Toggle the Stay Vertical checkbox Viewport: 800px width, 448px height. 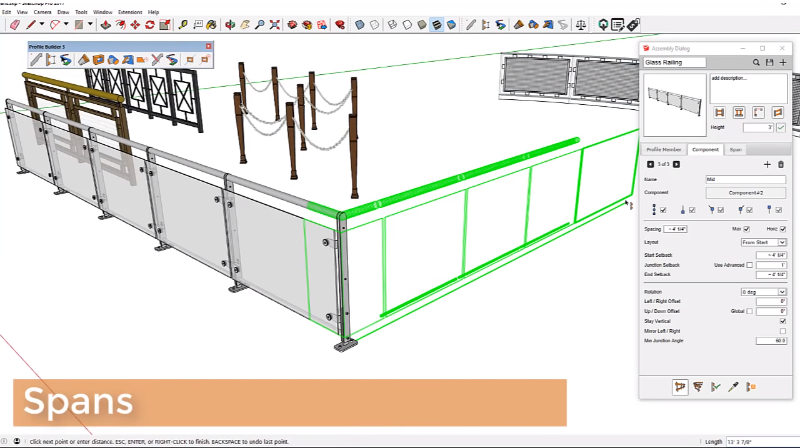[782, 321]
